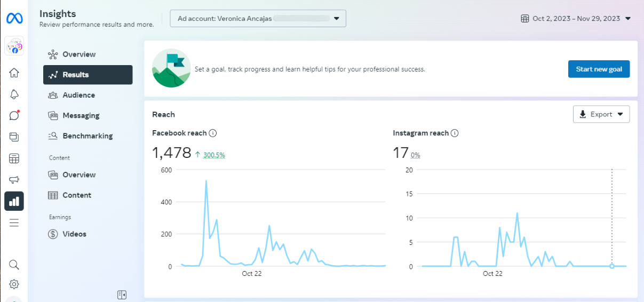The image size is (644, 302).
Task: Open the ads megaphone icon
Action: 14,180
